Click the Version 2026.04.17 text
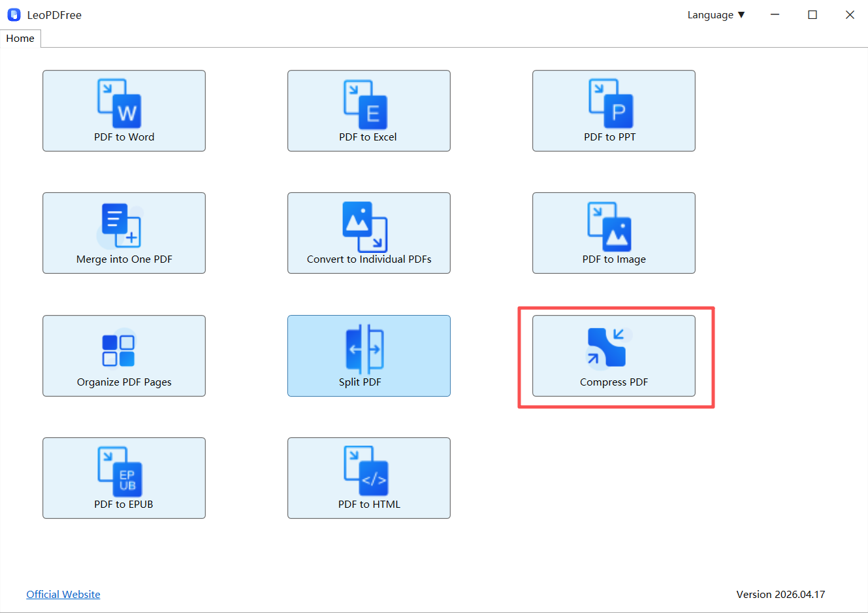The image size is (868, 613). [x=780, y=594]
